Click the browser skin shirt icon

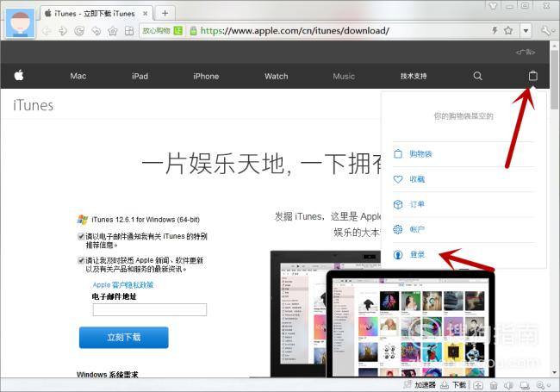pyautogui.click(x=493, y=5)
